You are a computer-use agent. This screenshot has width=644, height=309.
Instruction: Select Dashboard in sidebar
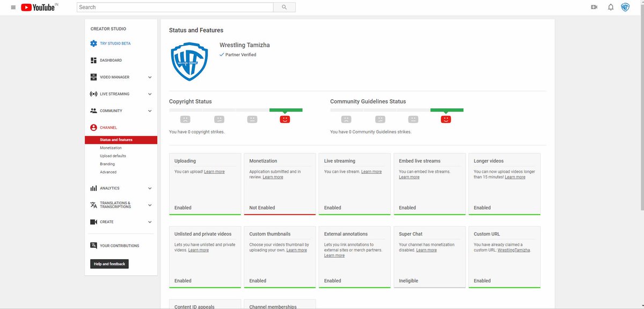point(111,60)
